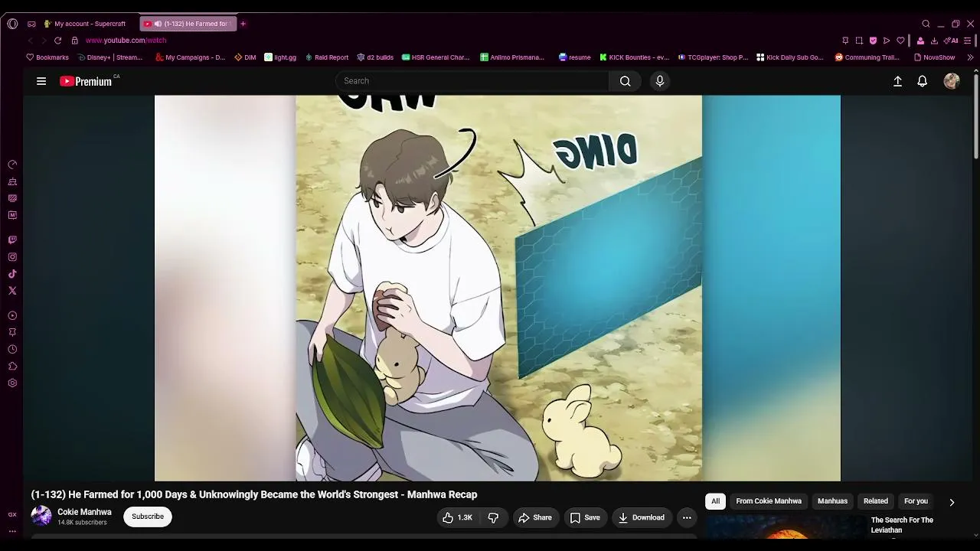Image resolution: width=980 pixels, height=551 pixels.
Task: Search open tabs with the magnifier
Action: [x=926, y=24]
